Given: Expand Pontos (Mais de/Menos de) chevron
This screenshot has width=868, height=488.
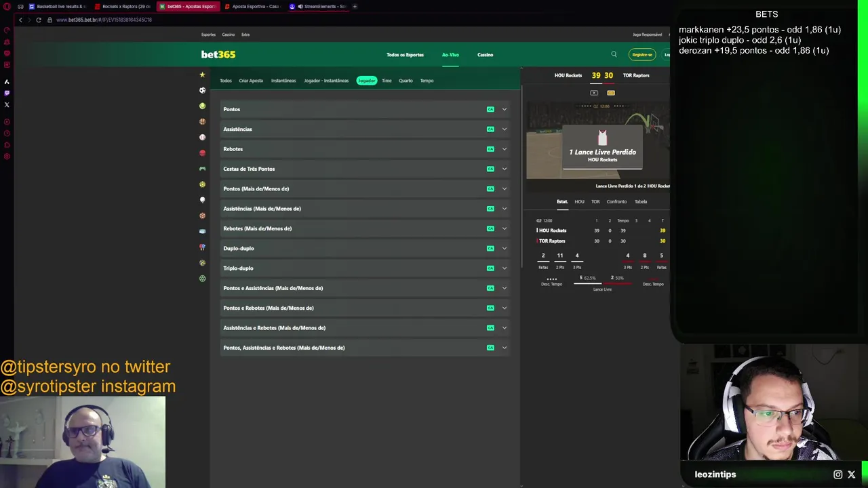Looking at the screenshot, I should click(504, 188).
